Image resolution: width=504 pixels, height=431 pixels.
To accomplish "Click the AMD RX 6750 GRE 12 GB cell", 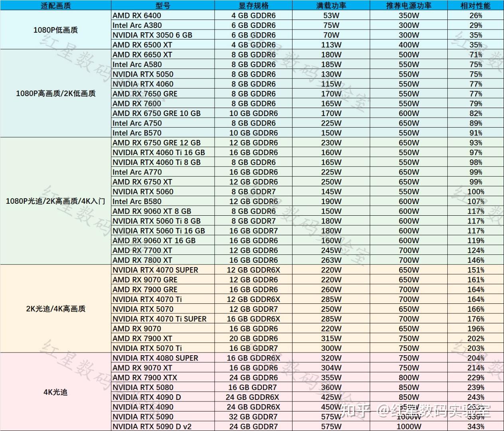I will coord(163,143).
